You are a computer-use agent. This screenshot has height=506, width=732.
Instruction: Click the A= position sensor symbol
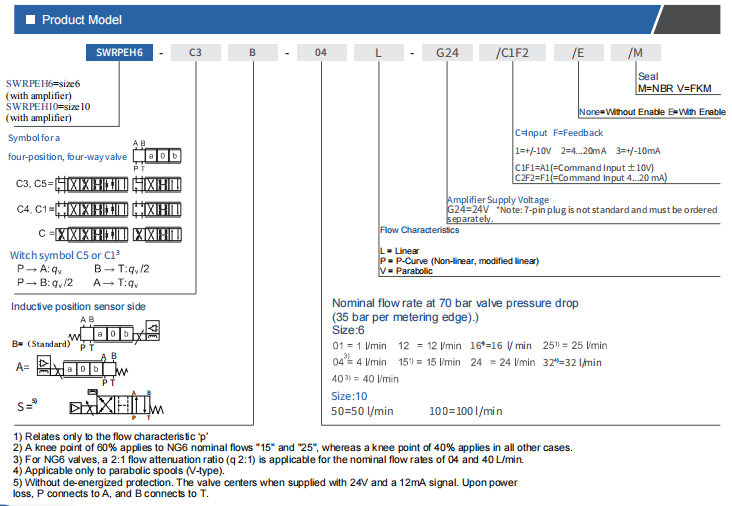click(88, 367)
